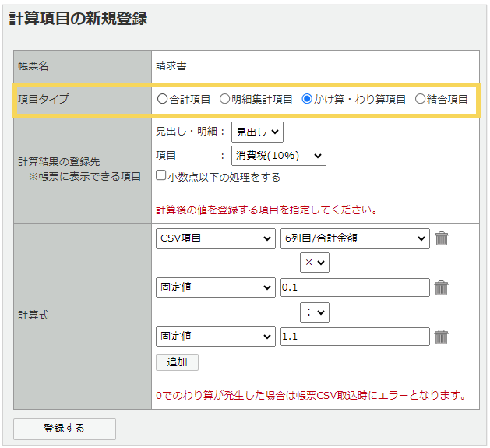Change the × operator dropdown
Screen dimensions: 490x448
(315, 263)
